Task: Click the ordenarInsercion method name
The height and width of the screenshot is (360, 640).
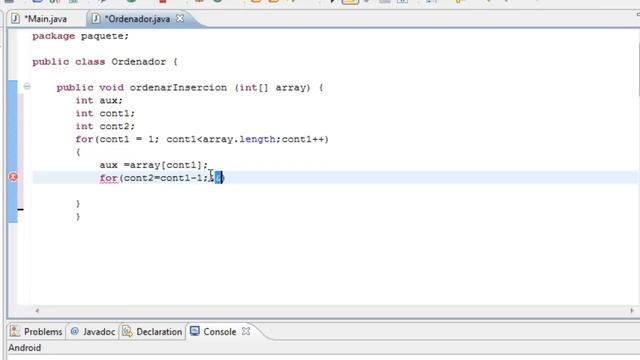Action: point(178,88)
